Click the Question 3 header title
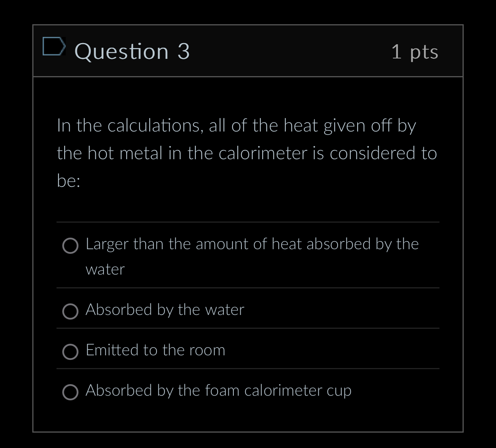 coord(133,51)
